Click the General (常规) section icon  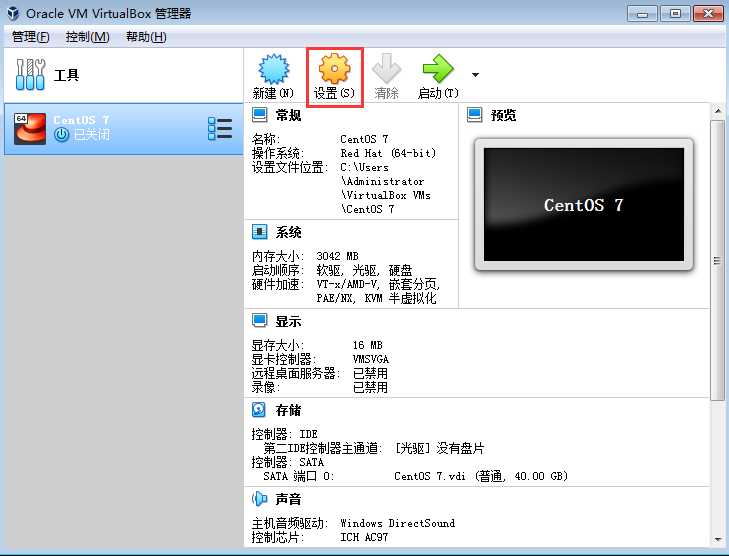259,115
